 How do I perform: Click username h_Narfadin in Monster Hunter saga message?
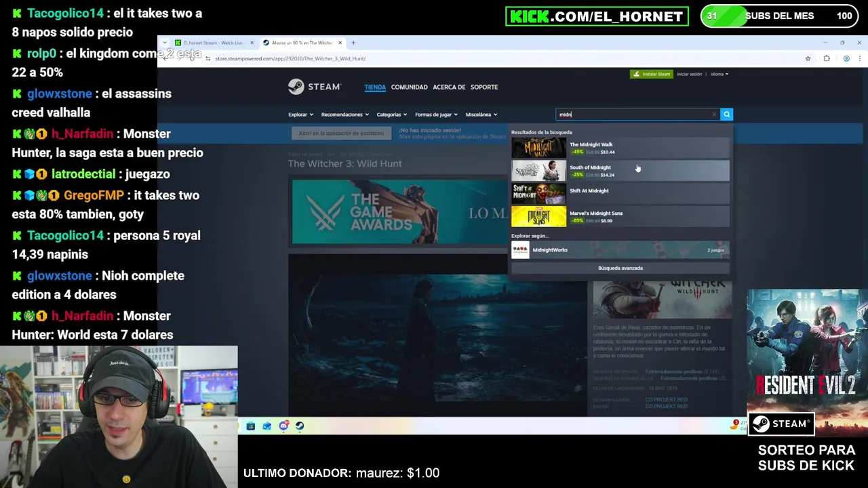(82, 134)
